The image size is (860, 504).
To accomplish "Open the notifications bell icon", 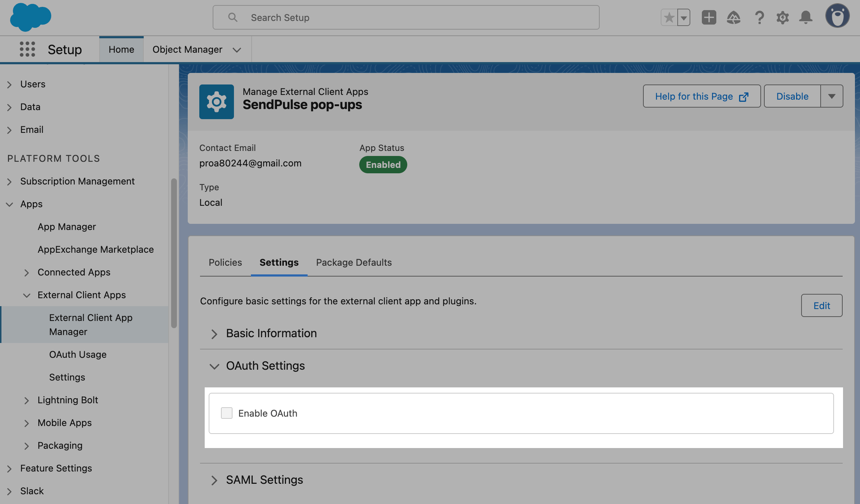I will (806, 17).
